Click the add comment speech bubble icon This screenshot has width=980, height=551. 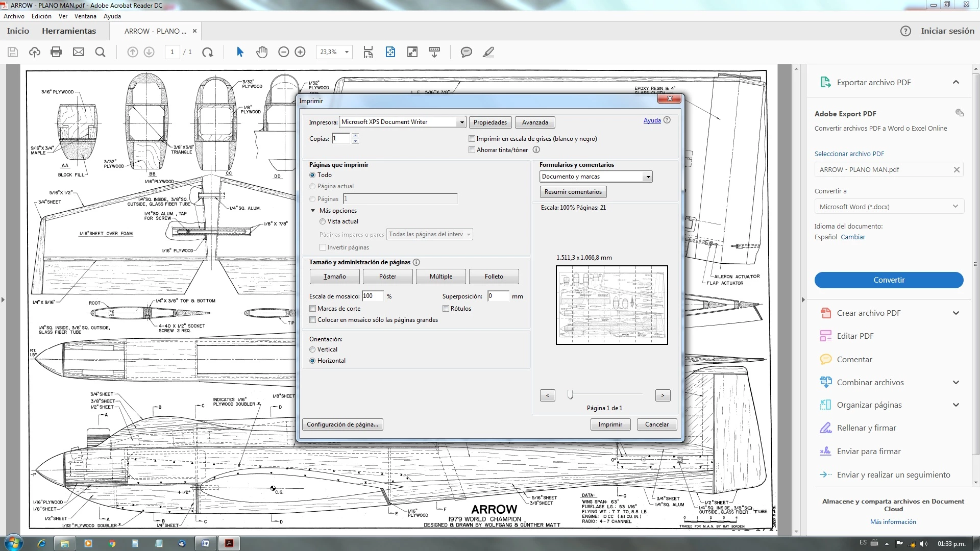(x=466, y=52)
